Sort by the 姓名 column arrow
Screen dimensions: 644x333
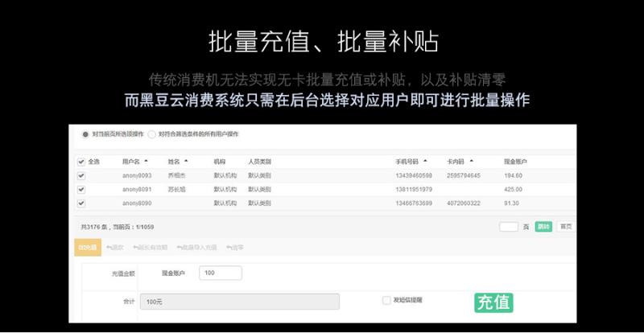tap(186, 161)
